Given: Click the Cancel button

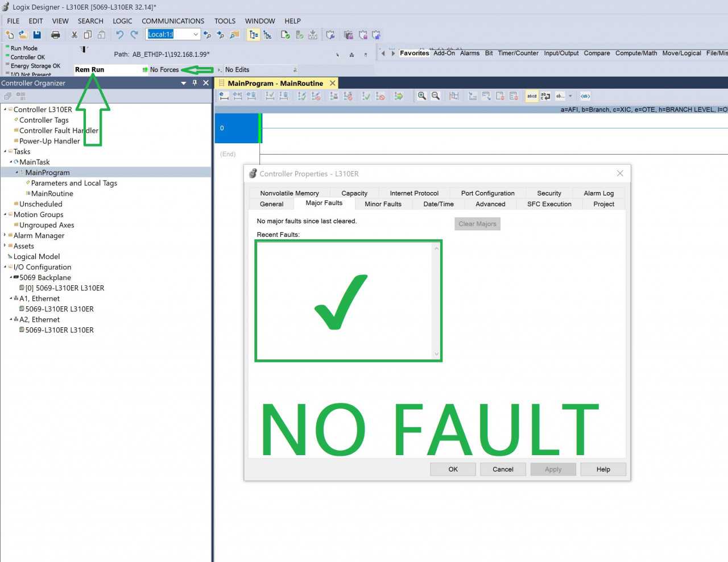Looking at the screenshot, I should (503, 469).
